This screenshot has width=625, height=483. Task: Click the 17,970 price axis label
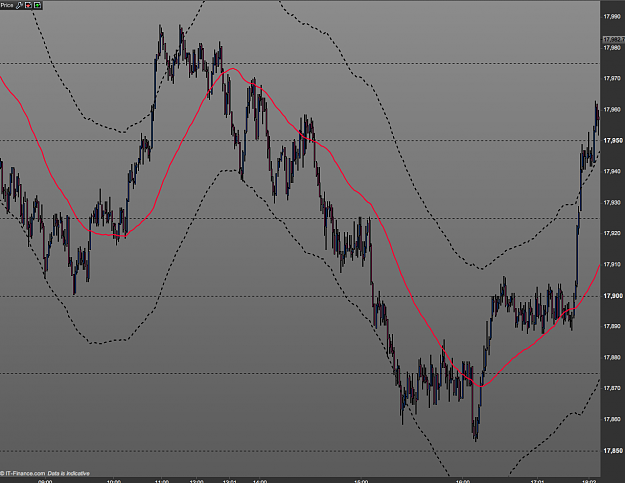coord(612,79)
